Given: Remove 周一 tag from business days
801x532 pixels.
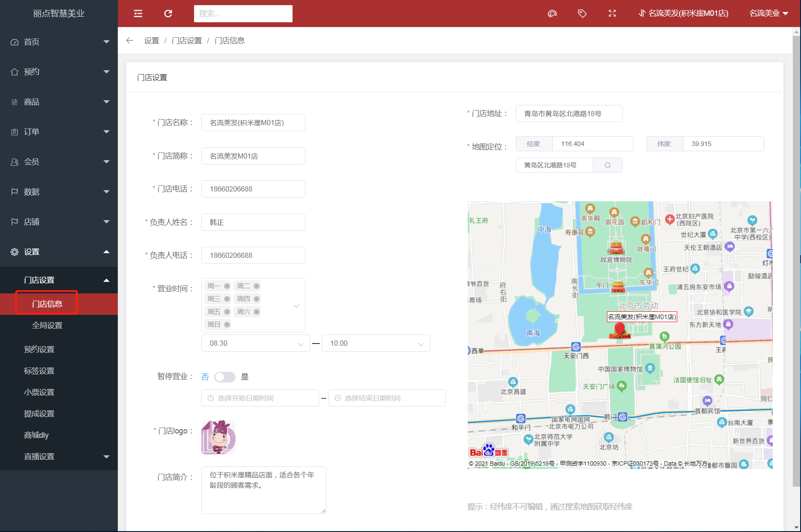Looking at the screenshot, I should pyautogui.click(x=227, y=286).
